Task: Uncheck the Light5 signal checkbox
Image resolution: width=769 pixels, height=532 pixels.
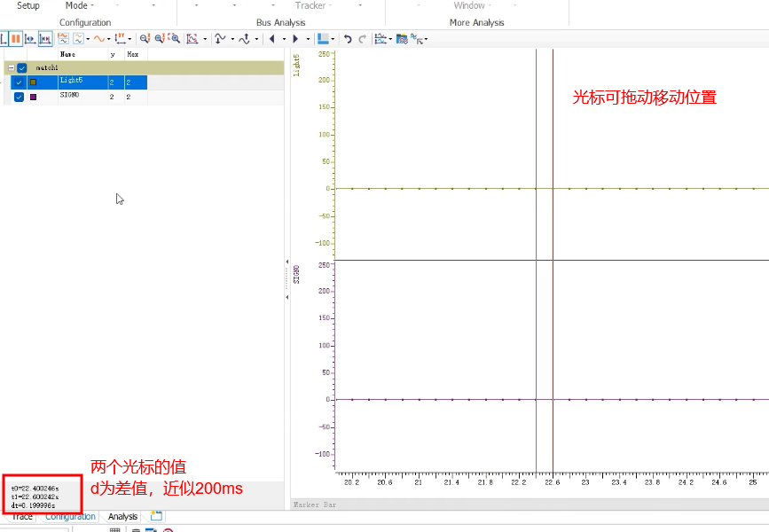Action: click(x=19, y=82)
